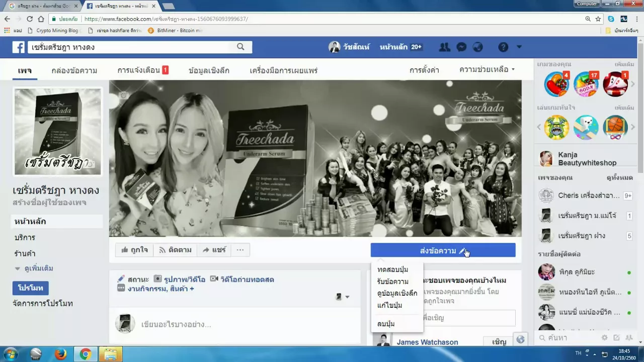The width and height of the screenshot is (644, 362).
Task: Select รับข้อความ from the button menu
Action: [392, 282]
